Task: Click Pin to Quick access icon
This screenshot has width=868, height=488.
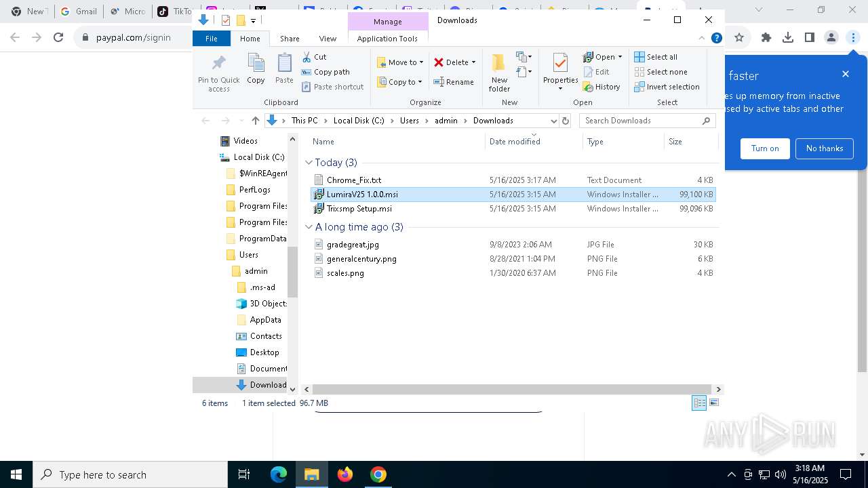Action: click(218, 73)
